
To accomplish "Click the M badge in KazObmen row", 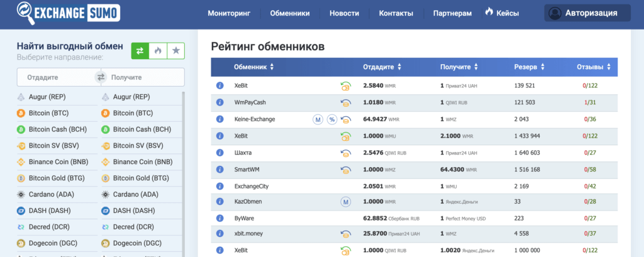I will pyautogui.click(x=345, y=202).
